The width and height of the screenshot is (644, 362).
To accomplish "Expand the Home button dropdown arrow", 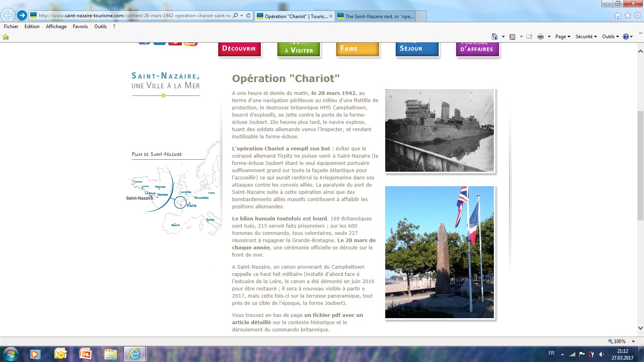I will [x=503, y=37].
